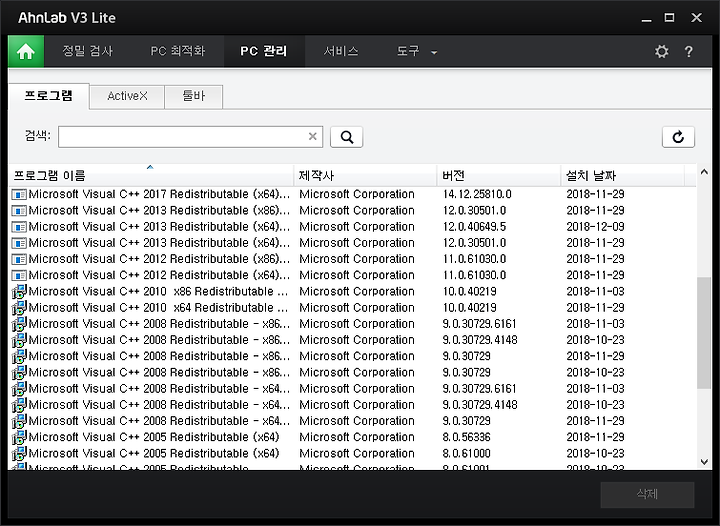The image size is (720, 526).
Task: Select the PC 관리 menu
Action: tap(264, 51)
